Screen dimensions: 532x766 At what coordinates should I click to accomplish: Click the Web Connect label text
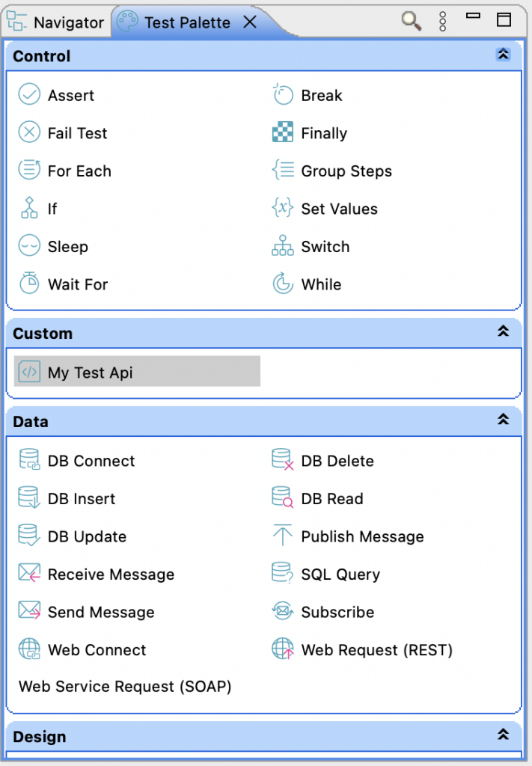(97, 650)
